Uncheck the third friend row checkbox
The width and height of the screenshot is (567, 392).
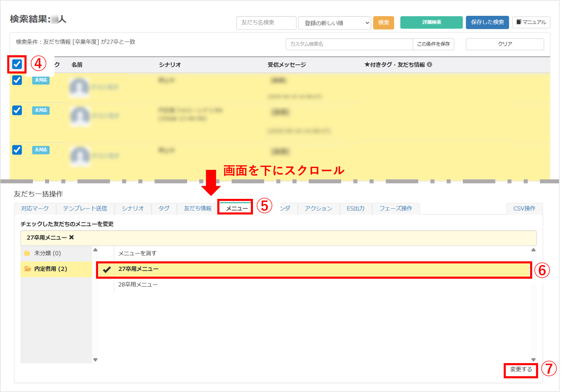pyautogui.click(x=17, y=150)
